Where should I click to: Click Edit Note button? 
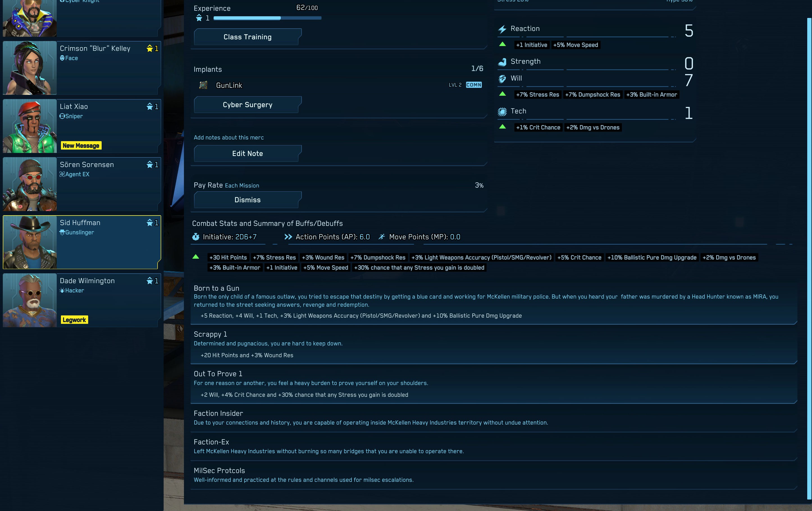tap(247, 154)
